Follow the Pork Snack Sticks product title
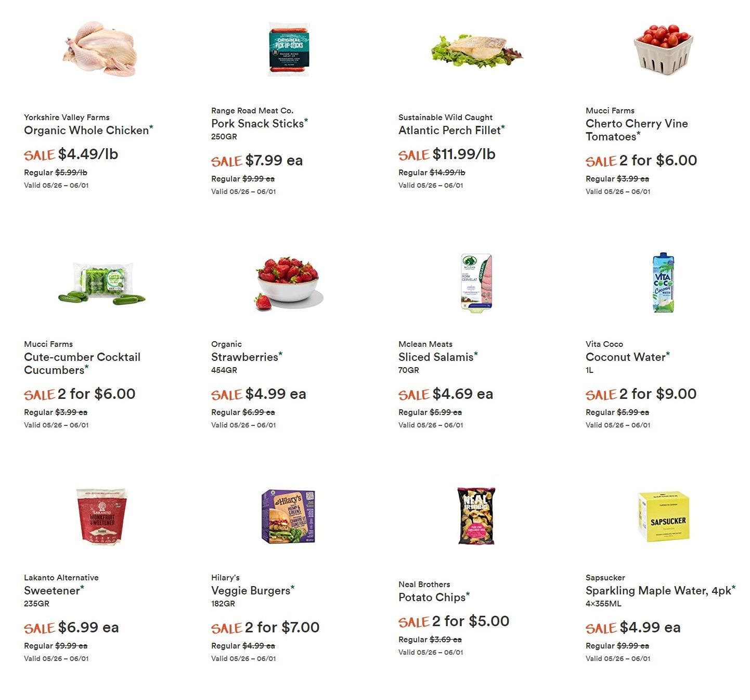 click(x=257, y=123)
